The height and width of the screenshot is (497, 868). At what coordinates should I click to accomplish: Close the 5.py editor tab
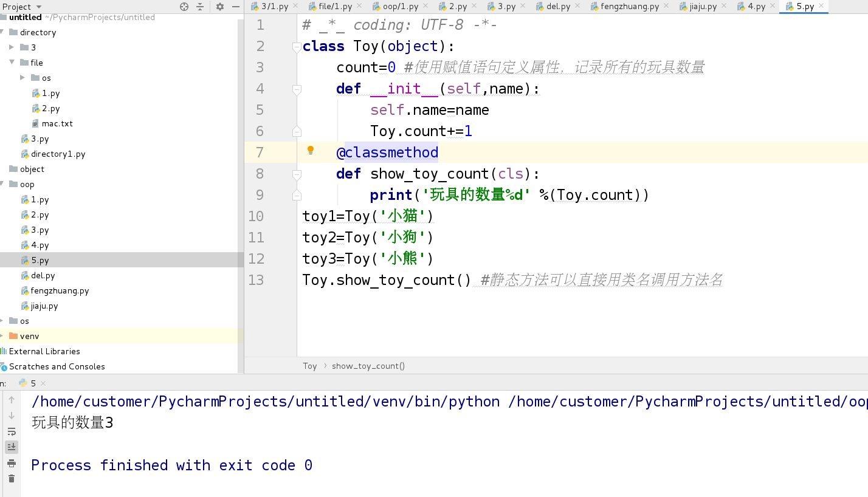(821, 6)
